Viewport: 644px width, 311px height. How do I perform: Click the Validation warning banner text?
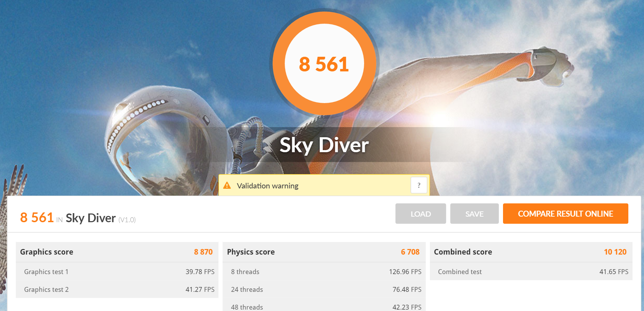tap(268, 186)
